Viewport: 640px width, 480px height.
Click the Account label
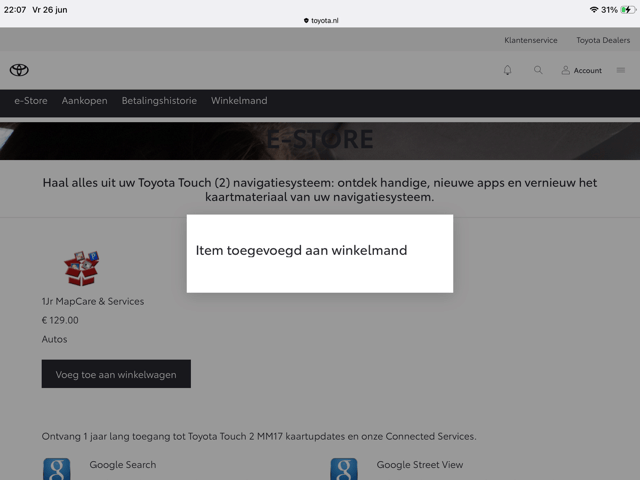tap(588, 70)
